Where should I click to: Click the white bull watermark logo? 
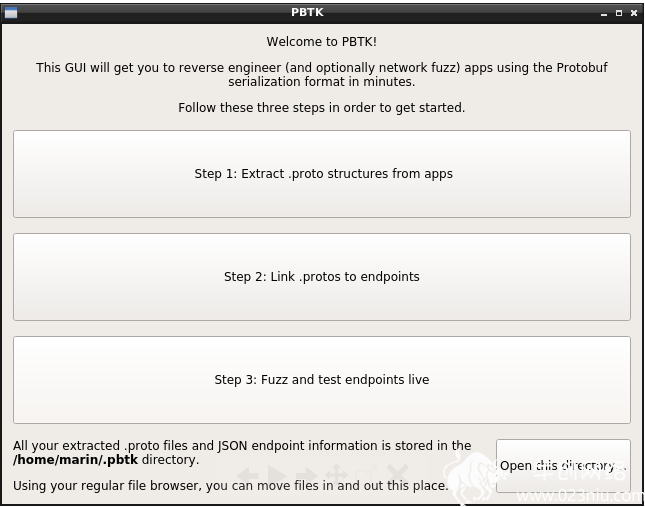[x=474, y=479]
